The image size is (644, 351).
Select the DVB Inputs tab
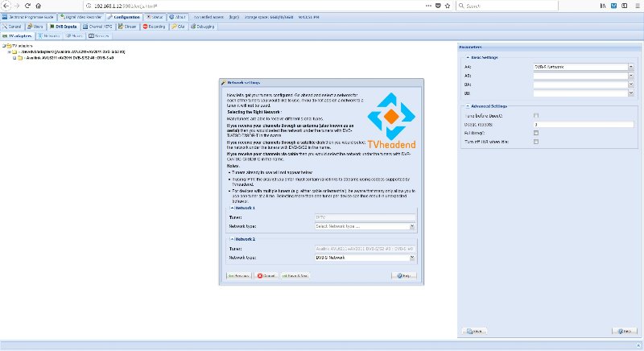click(x=63, y=27)
